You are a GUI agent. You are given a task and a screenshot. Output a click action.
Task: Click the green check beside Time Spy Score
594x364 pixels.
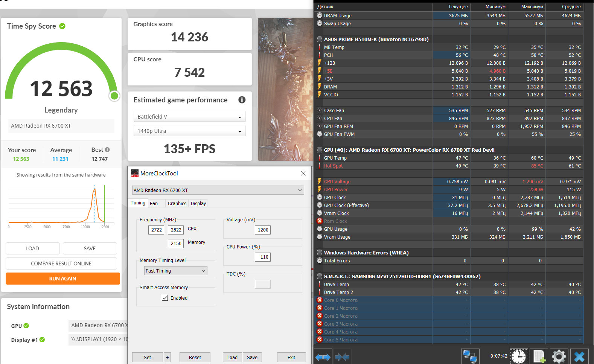click(x=62, y=26)
